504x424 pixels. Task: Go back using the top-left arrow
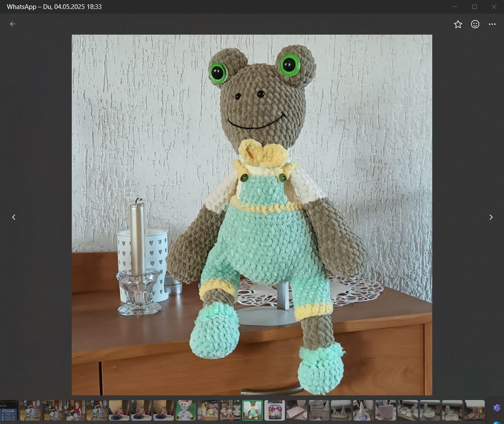pyautogui.click(x=13, y=24)
